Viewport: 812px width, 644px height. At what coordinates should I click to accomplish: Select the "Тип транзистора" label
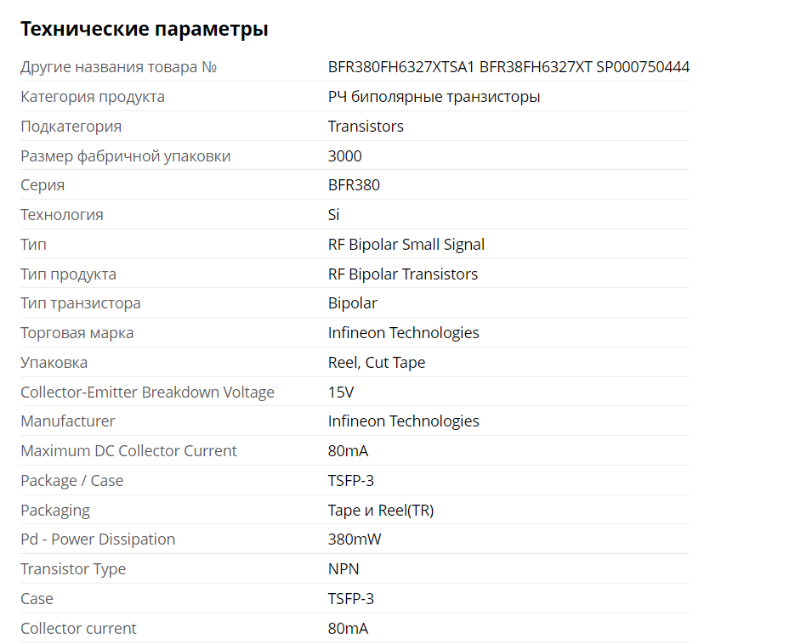point(81,303)
